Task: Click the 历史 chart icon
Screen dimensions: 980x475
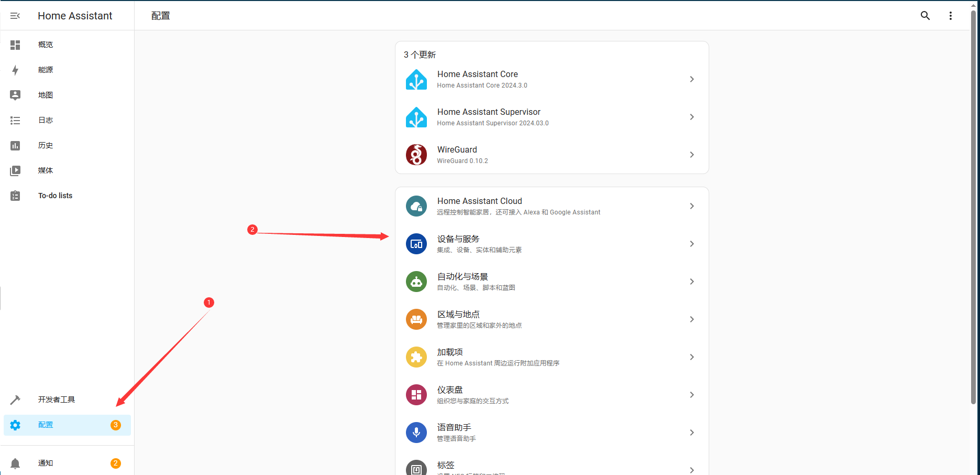Action: [x=15, y=145]
